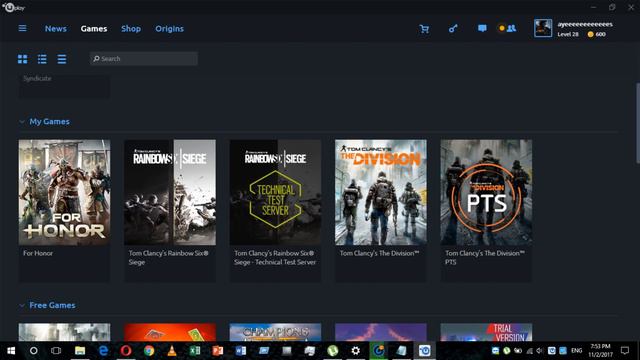The width and height of the screenshot is (640, 360).
Task: Click the Uplay logo
Action: 13,7
